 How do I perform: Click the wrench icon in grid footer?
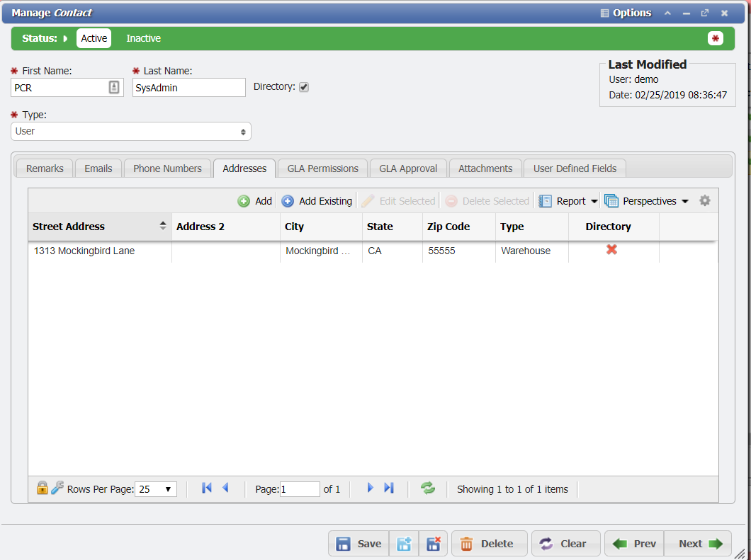[x=57, y=488]
